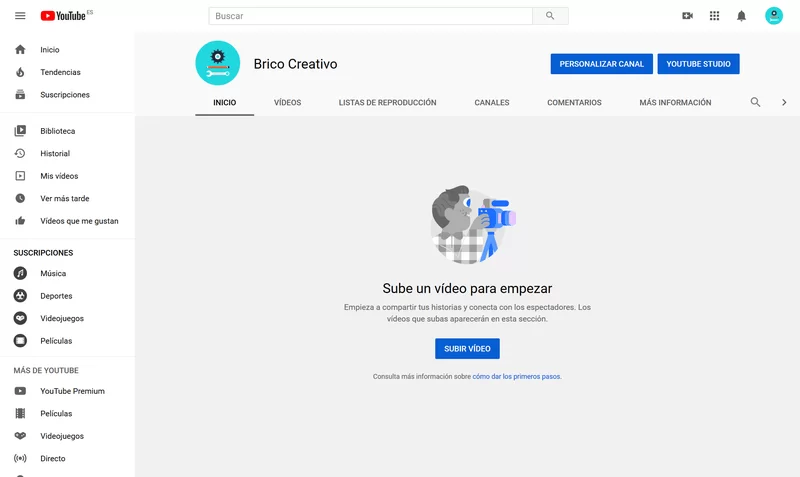Click the Brico Creativo channel name
Screen dimensions: 800x477
295,64
